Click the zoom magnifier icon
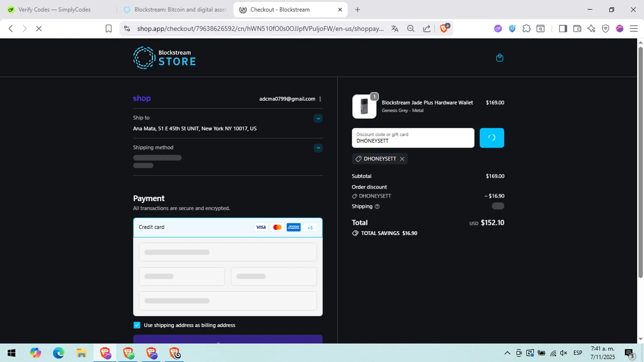This screenshot has height=362, width=644. pyautogui.click(x=410, y=28)
